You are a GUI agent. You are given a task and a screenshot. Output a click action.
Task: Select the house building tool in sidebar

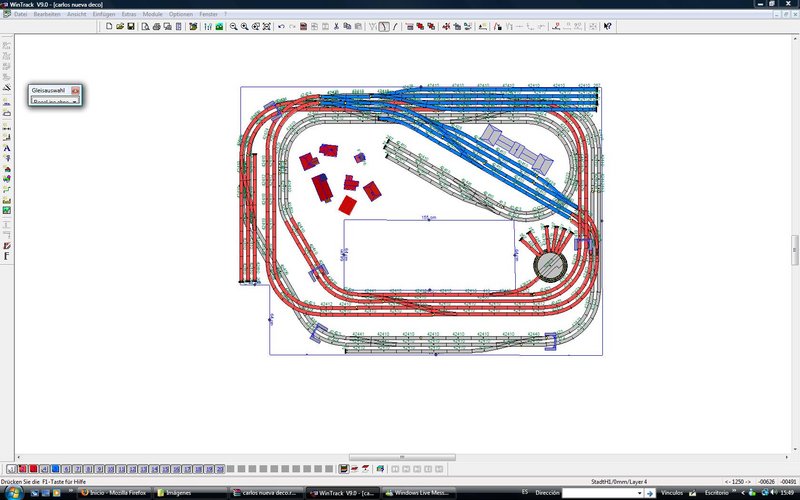pos(7,168)
